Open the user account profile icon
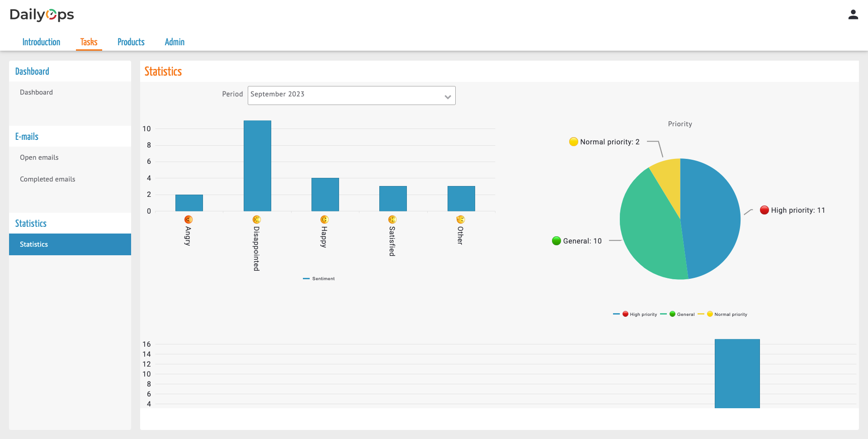The width and height of the screenshot is (868, 439). [x=853, y=15]
